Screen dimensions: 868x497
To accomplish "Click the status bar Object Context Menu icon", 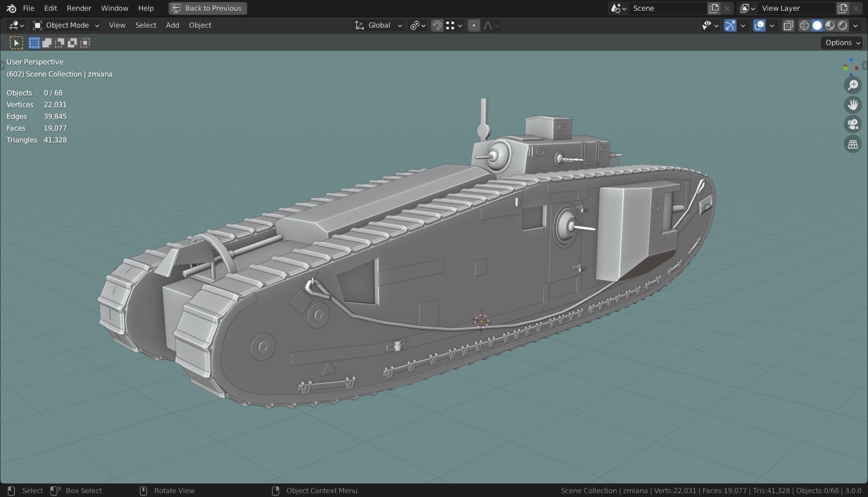I will pos(276,490).
